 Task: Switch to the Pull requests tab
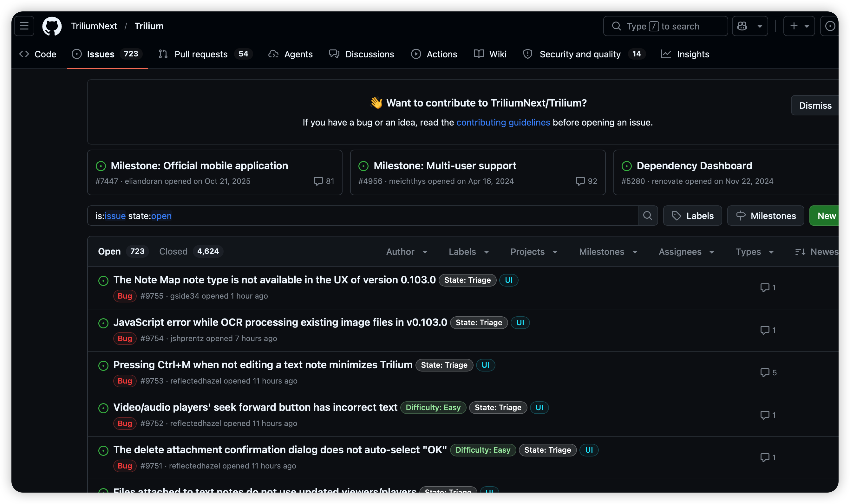pos(206,54)
